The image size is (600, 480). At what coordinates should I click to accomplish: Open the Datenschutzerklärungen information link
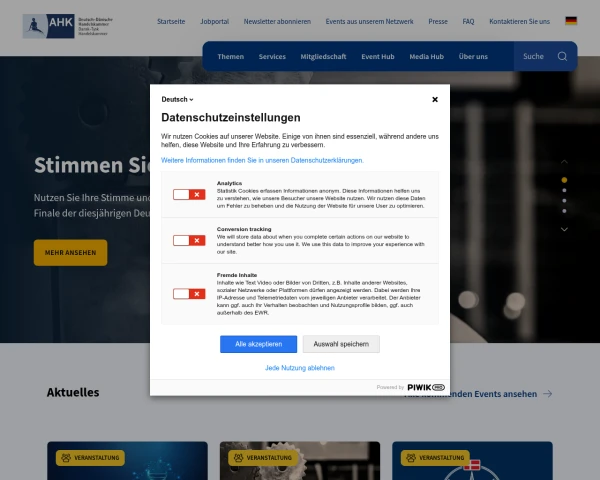pos(262,160)
